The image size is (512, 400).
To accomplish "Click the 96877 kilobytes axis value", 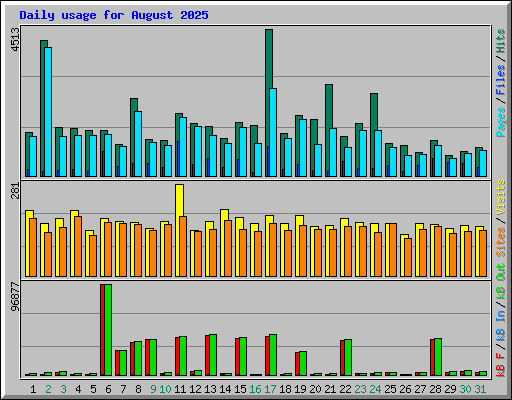I will pos(15,296).
